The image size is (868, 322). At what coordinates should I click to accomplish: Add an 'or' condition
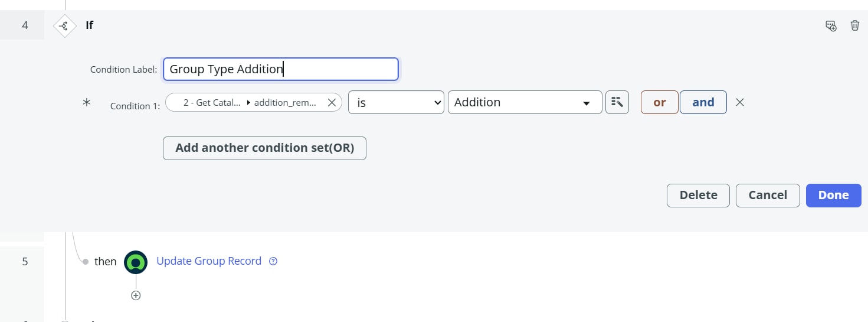coord(659,102)
